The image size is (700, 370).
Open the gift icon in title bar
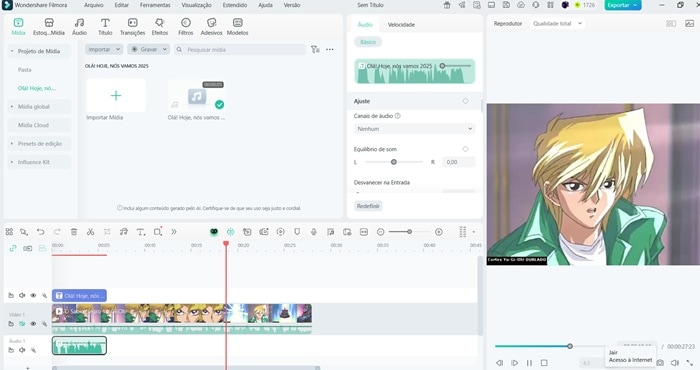pos(447,5)
